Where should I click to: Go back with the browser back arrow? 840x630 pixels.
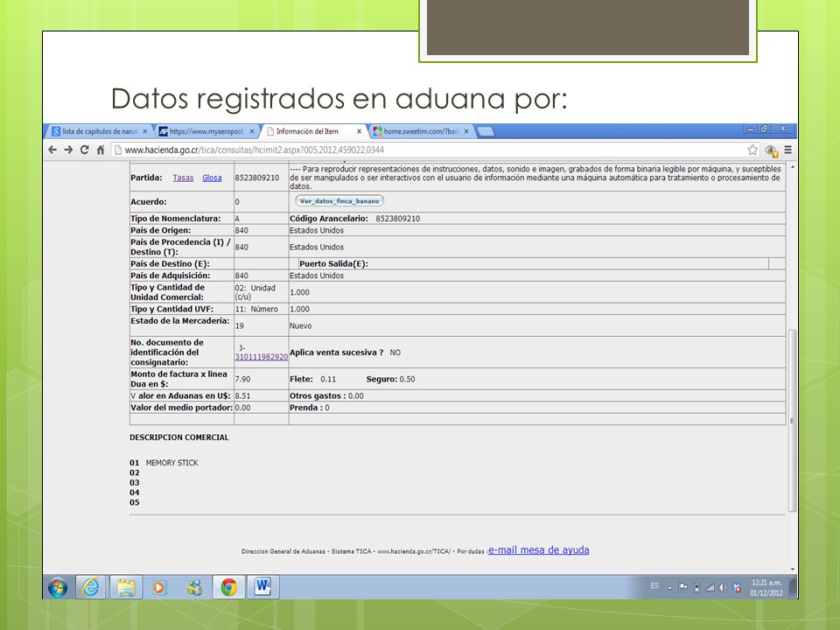(52, 150)
